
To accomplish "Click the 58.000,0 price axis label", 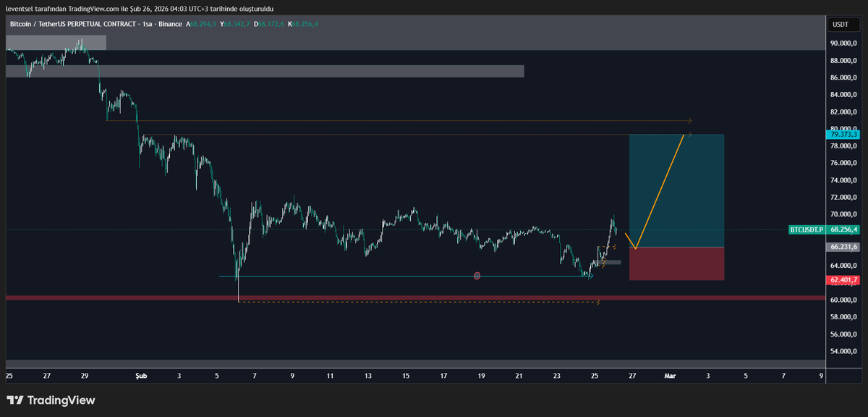I will [844, 317].
